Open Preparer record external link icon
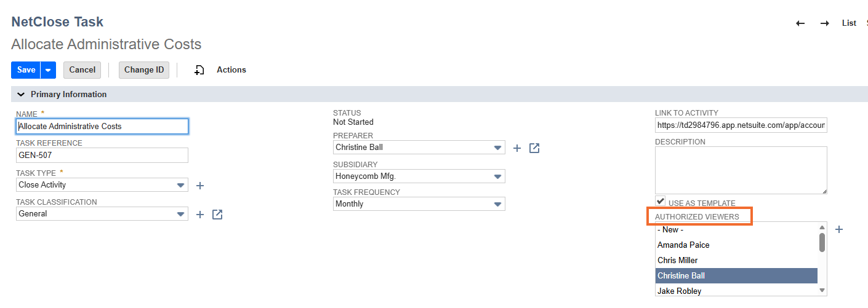The width and height of the screenshot is (868, 308). point(534,148)
